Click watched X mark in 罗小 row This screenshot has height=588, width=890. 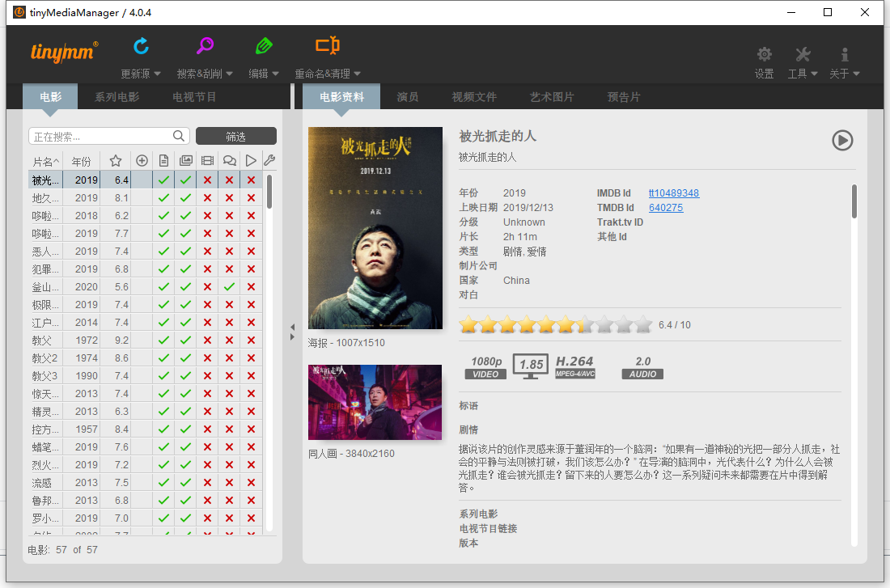coord(251,518)
